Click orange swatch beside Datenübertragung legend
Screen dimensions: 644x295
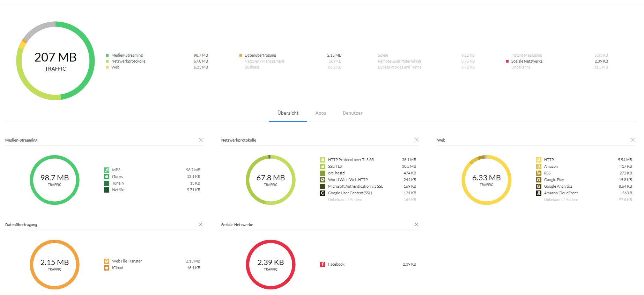pos(241,55)
